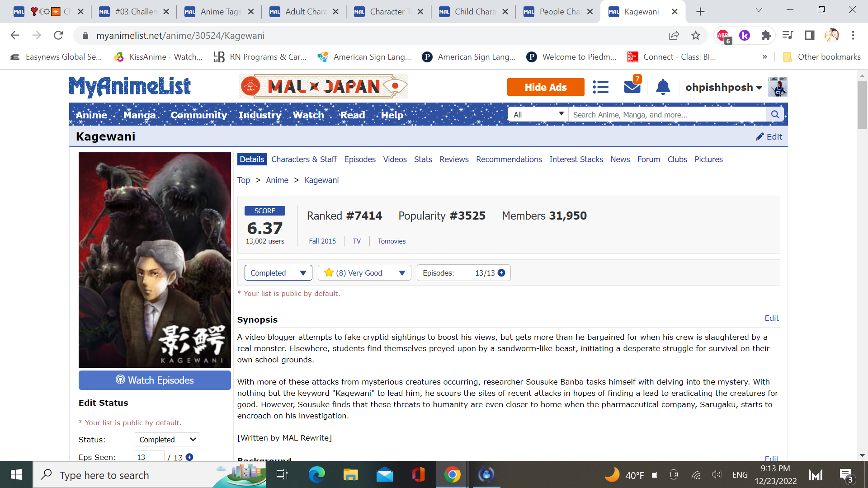
Task: Open the AdBlock extension icon
Action: click(x=723, y=35)
